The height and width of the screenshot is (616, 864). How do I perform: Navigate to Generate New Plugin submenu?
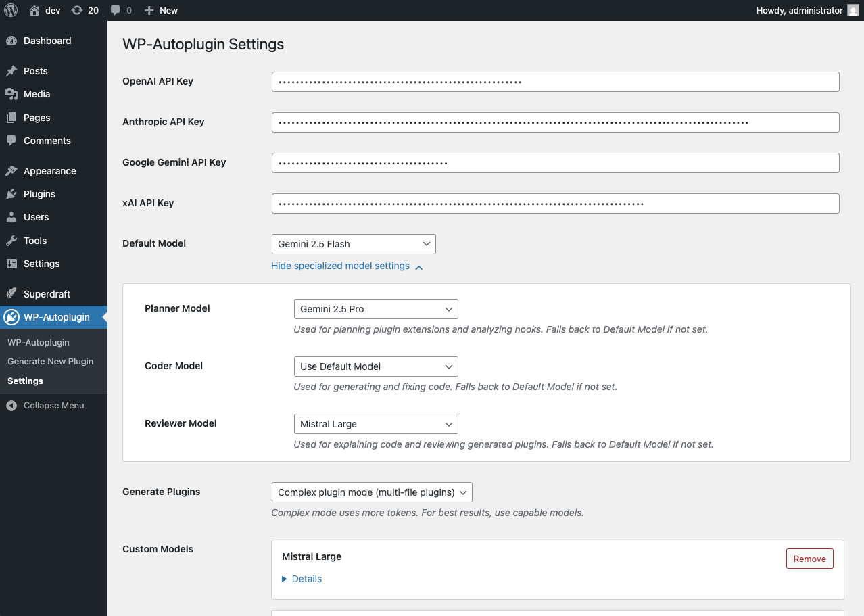coord(50,361)
